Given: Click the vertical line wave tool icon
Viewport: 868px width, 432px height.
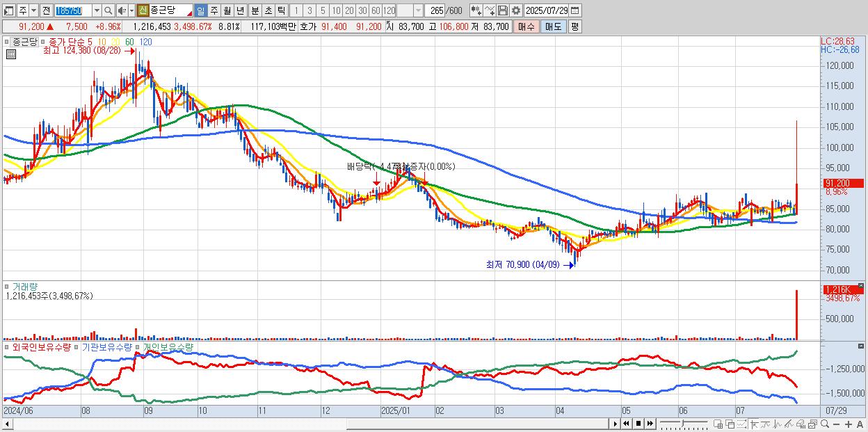Looking at the screenshot, I should click(x=778, y=424).
